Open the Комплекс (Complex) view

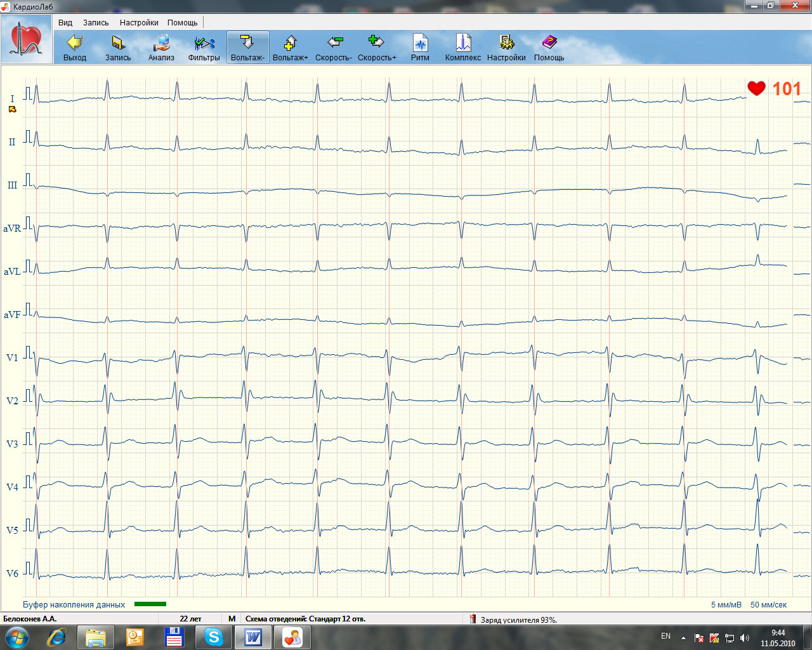coord(463,48)
